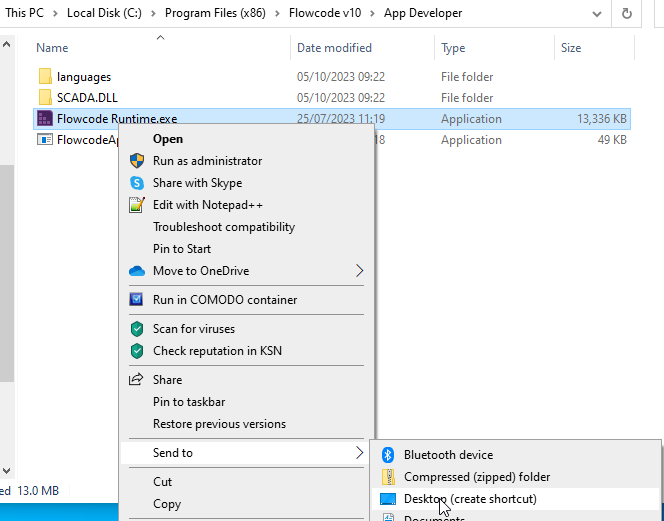Select Check reputation in KSN
The height and width of the screenshot is (521, 664).
click(x=247, y=351)
